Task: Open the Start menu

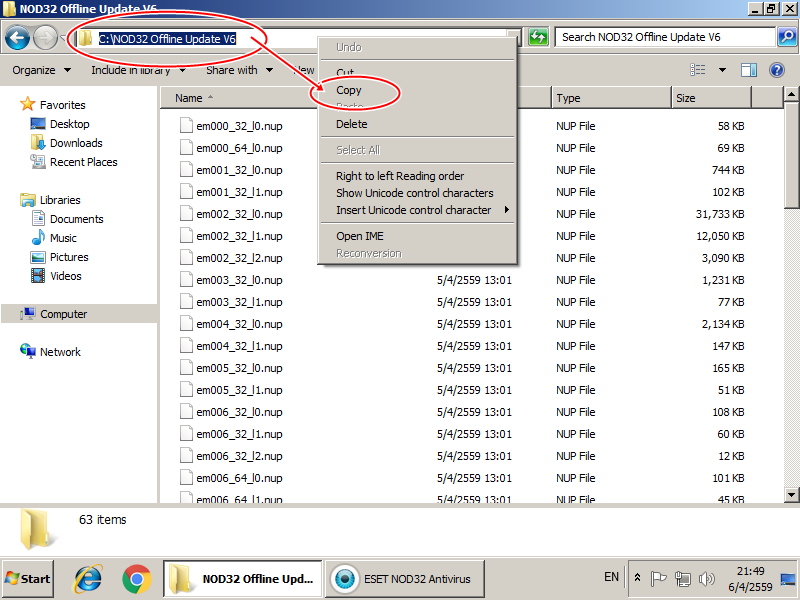Action: point(28,579)
